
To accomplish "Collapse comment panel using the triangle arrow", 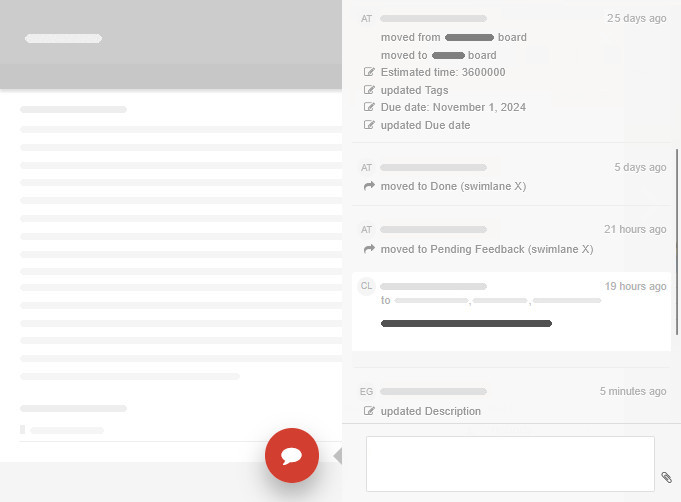I will pos(337,456).
